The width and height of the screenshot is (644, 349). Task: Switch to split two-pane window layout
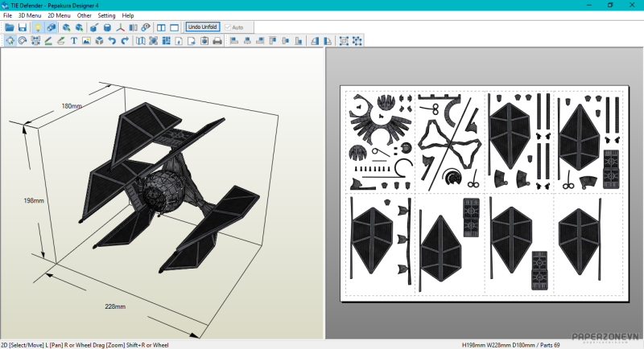coord(161,27)
